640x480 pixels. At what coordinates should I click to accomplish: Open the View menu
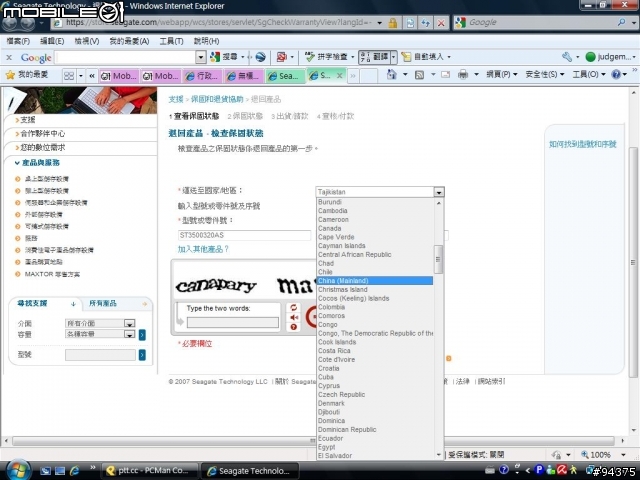click(87, 41)
